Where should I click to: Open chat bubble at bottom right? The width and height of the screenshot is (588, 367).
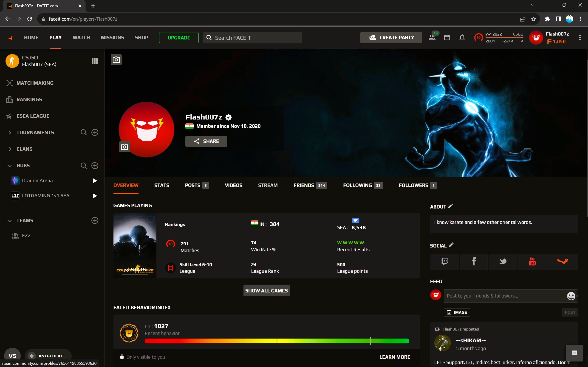574,353
